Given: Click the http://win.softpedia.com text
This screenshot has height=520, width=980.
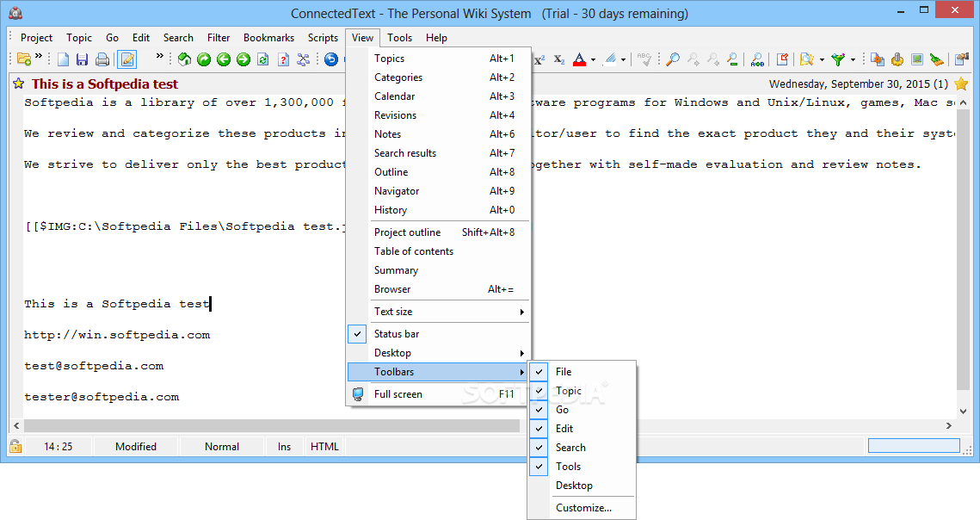Looking at the screenshot, I should [117, 335].
